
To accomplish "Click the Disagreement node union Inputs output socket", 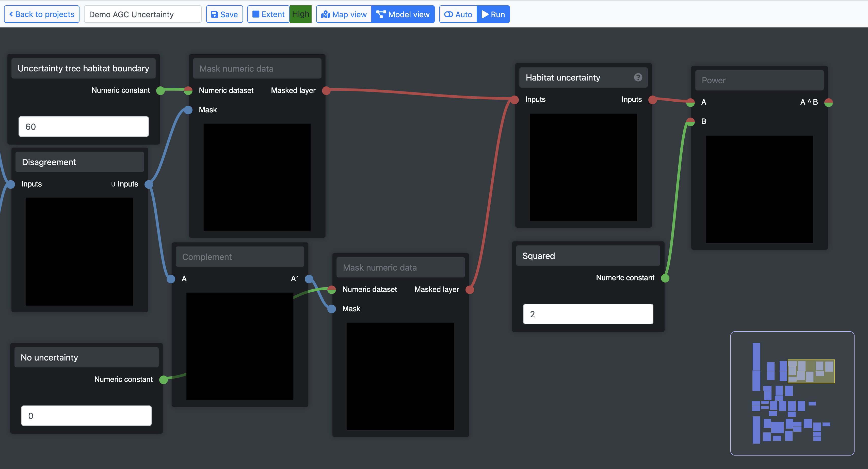I will pyautogui.click(x=149, y=184).
